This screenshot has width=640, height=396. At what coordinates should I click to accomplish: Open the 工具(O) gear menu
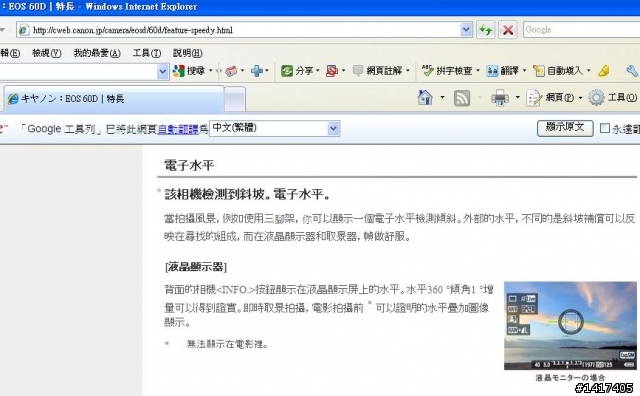click(x=613, y=98)
